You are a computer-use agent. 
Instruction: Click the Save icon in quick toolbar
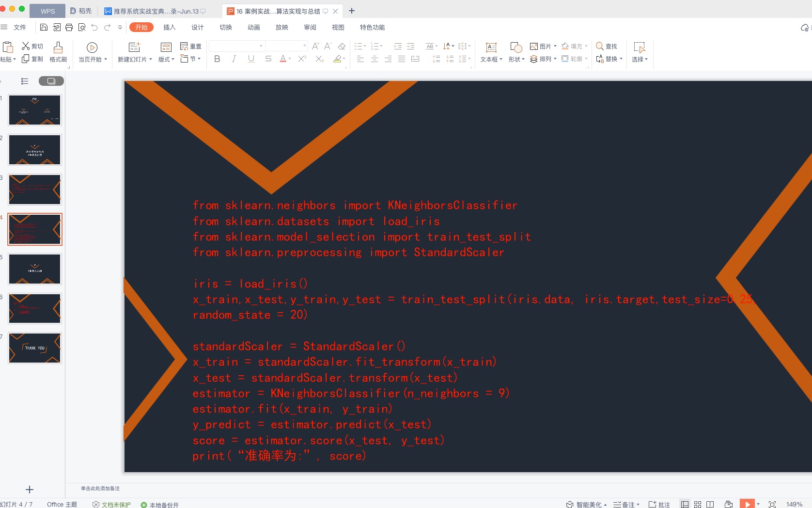pyautogui.click(x=44, y=27)
